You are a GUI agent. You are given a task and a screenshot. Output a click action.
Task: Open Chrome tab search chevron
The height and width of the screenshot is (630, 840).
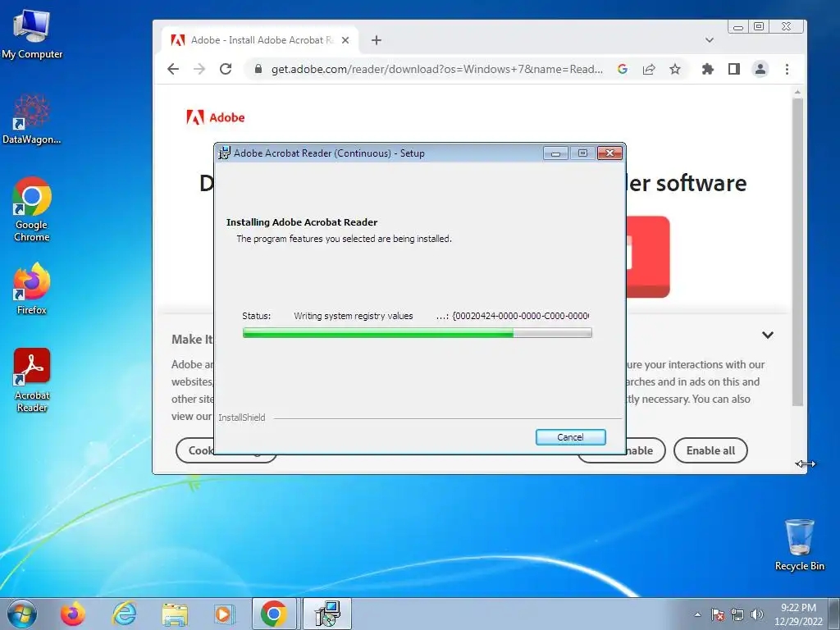[710, 40]
